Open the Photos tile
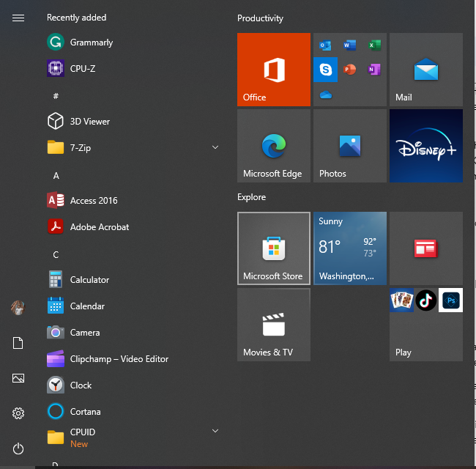The width and height of the screenshot is (476, 469). click(350, 146)
